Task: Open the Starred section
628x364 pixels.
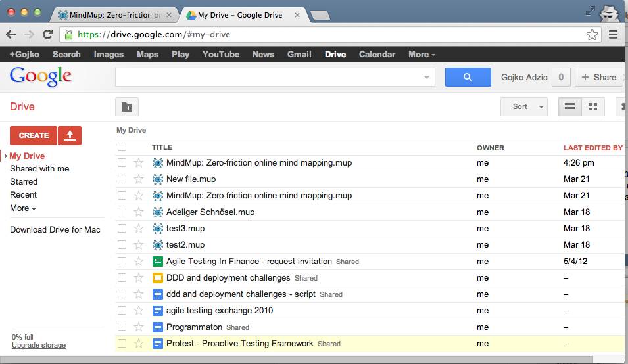Action: (x=24, y=181)
